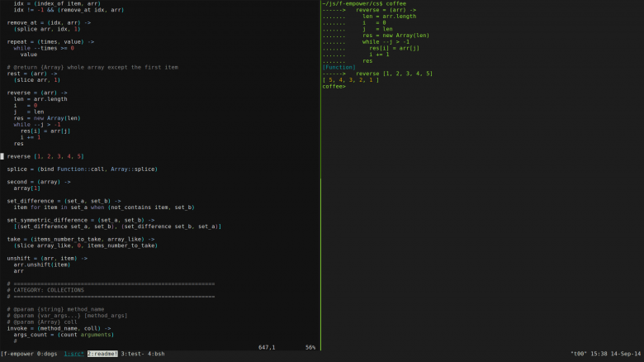Click the '[ 5, 4, 3, 2, 1 ]' result
The image size is (644, 362).
click(351, 80)
